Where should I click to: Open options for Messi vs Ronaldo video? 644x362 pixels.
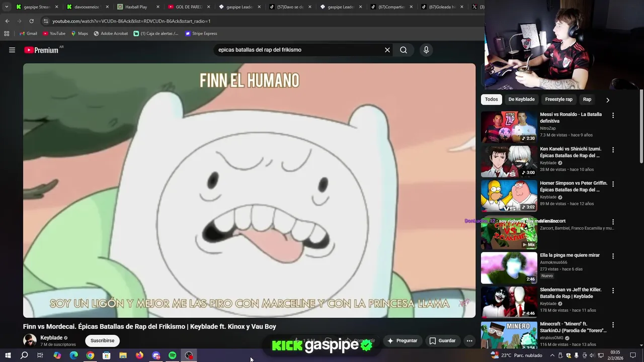click(x=613, y=115)
